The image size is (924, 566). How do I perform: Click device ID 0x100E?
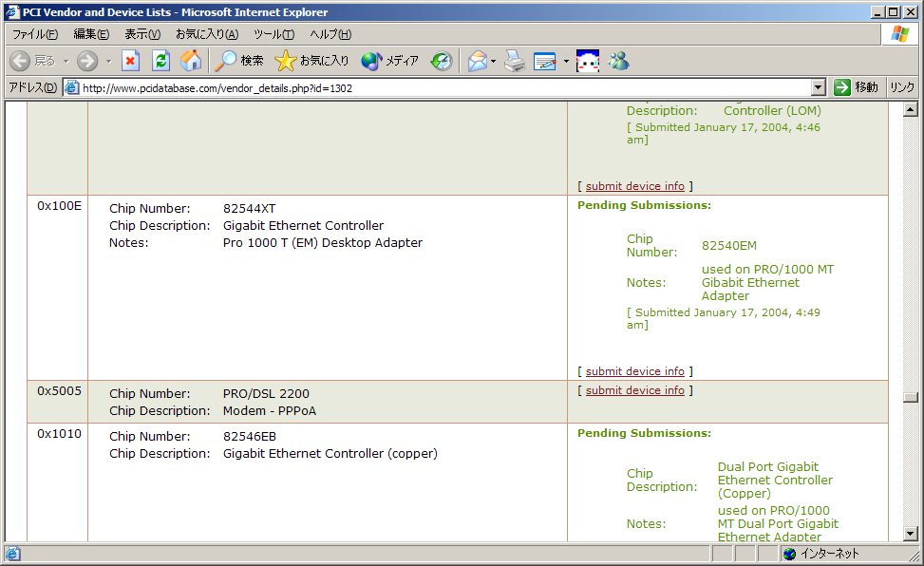click(x=60, y=206)
